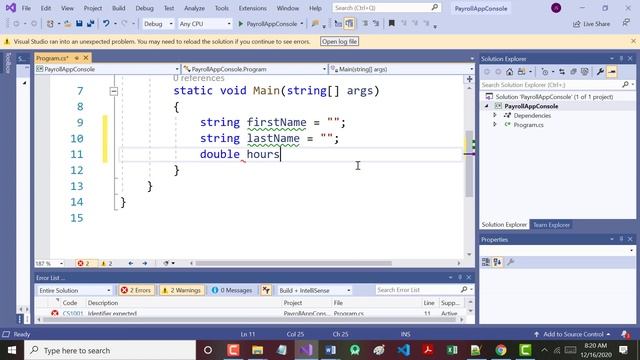Click the editor horizontal scrollbar

click(x=293, y=263)
